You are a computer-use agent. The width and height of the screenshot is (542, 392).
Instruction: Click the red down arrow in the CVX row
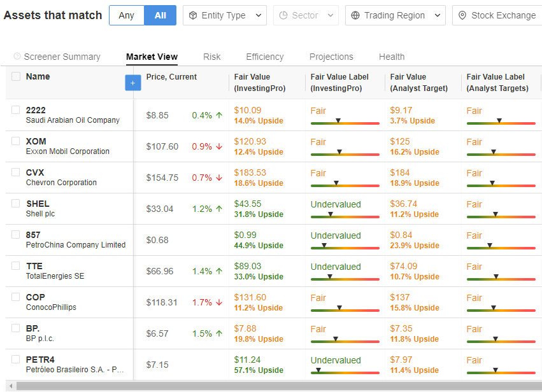219,178
